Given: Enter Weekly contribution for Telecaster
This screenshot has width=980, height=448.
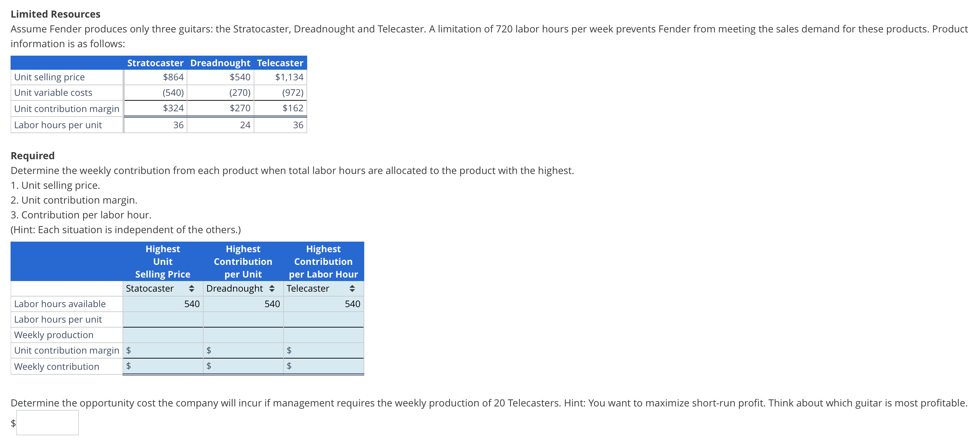Looking at the screenshot, I should click(x=325, y=366).
